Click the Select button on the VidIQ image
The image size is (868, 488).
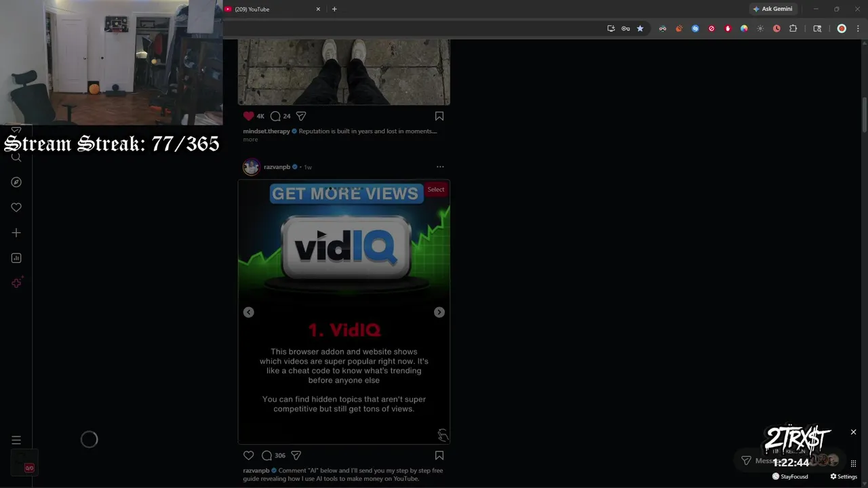tap(436, 189)
